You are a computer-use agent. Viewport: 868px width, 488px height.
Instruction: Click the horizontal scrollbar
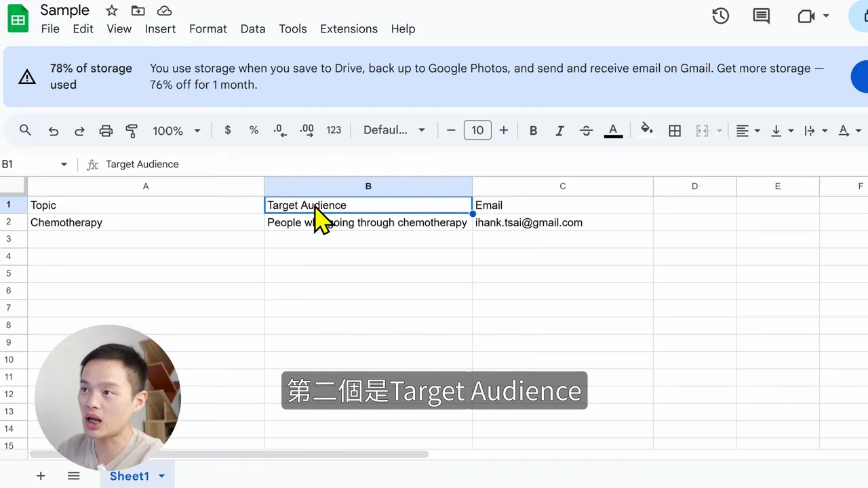pyautogui.click(x=229, y=454)
